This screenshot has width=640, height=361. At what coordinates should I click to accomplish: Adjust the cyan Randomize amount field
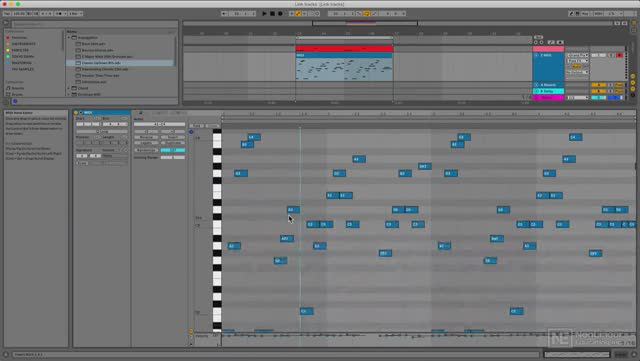click(x=173, y=150)
